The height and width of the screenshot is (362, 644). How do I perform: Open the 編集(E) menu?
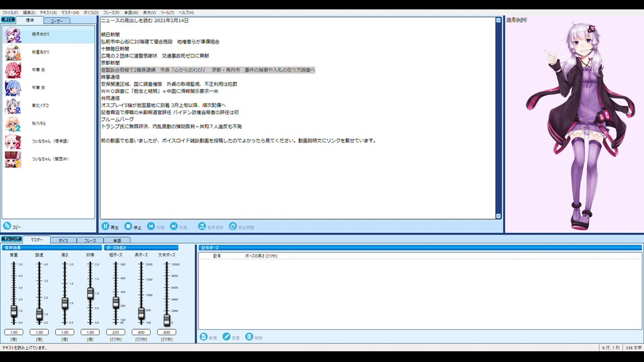[29, 13]
